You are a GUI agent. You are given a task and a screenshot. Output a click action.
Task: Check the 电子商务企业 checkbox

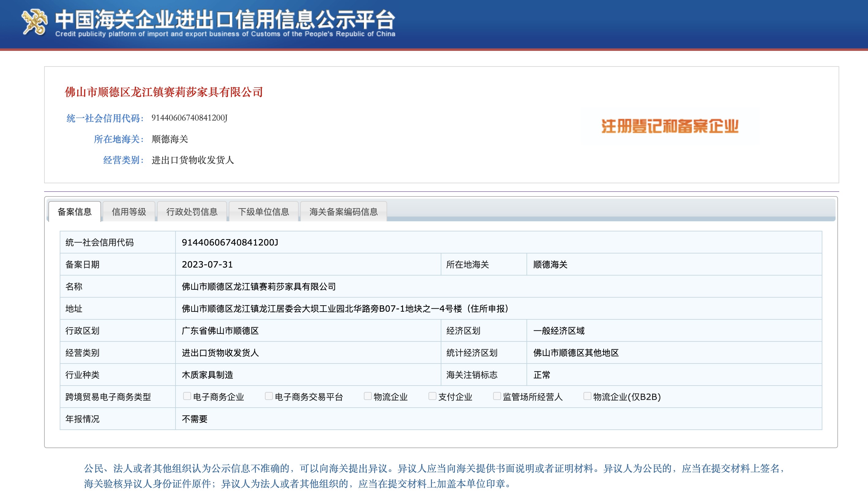click(187, 396)
